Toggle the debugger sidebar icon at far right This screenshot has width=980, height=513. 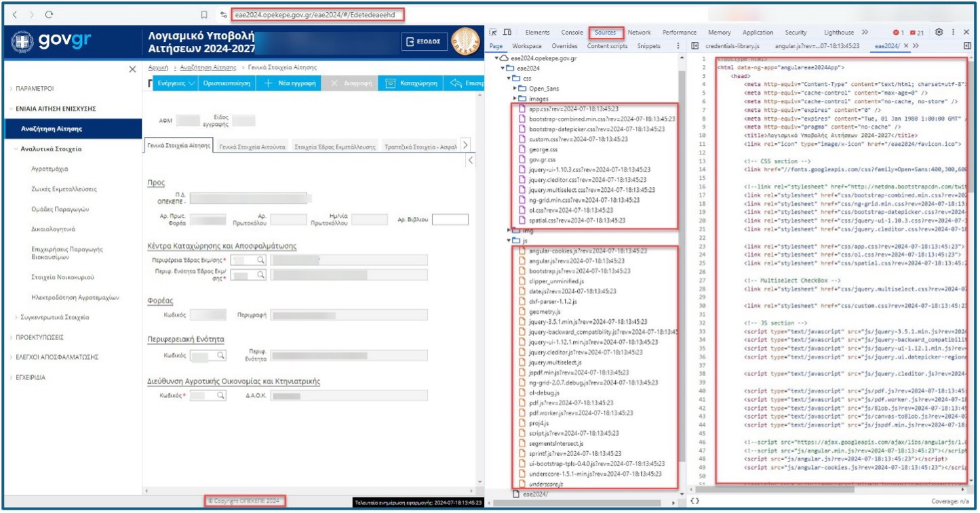tap(967, 46)
